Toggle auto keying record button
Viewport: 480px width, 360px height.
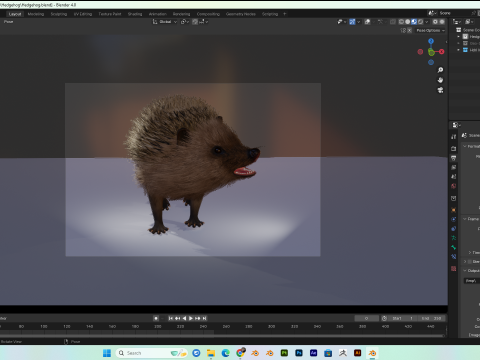[x=156, y=318]
